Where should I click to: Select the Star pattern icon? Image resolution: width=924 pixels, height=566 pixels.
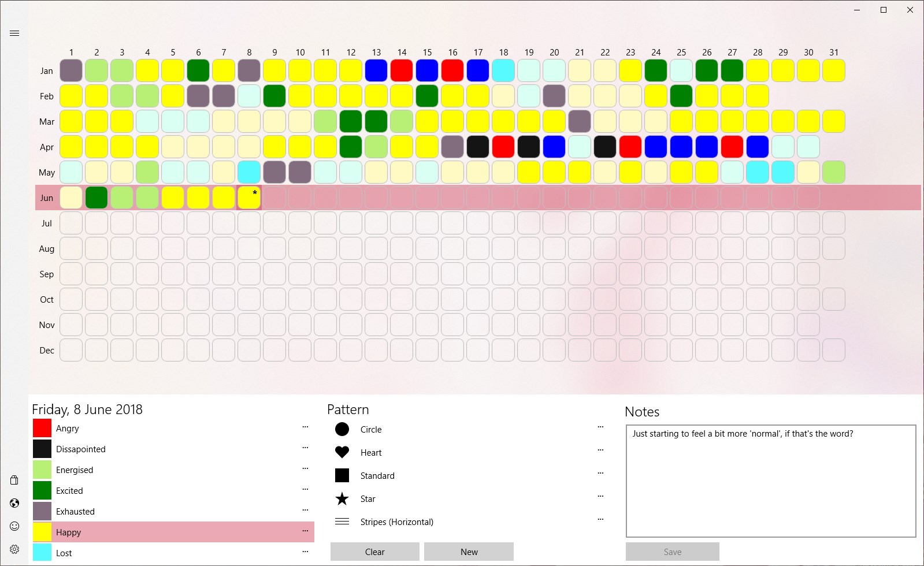[342, 498]
